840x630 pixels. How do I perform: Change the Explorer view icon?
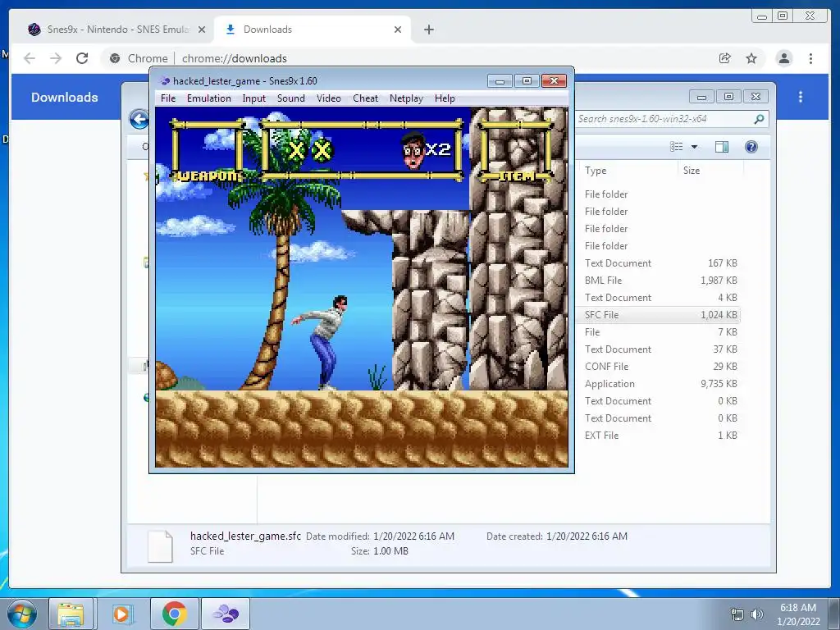coord(677,147)
